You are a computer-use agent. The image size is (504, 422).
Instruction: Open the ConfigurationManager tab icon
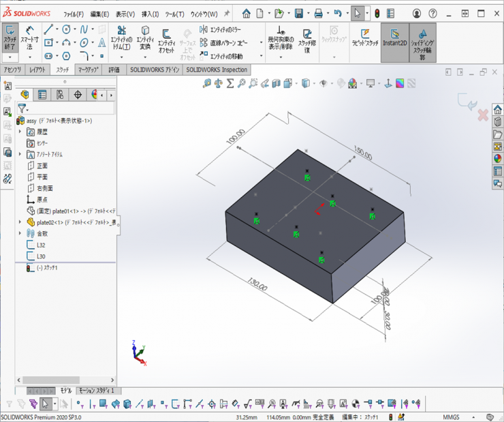click(60, 95)
